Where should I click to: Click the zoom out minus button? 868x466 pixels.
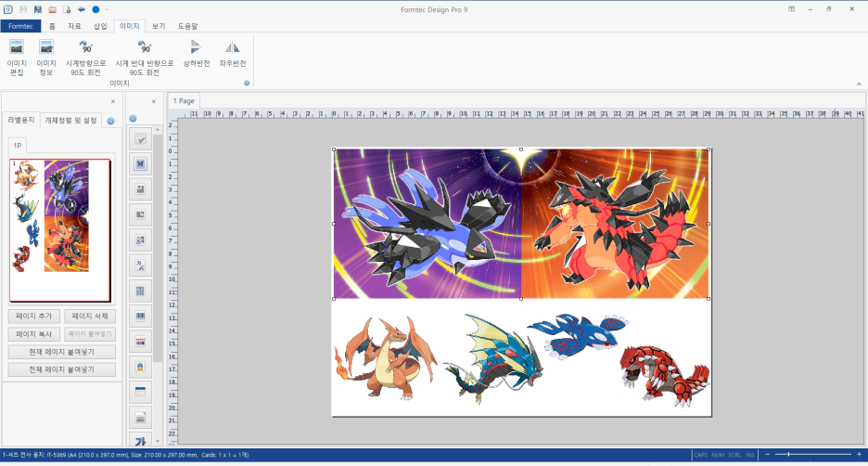click(767, 454)
